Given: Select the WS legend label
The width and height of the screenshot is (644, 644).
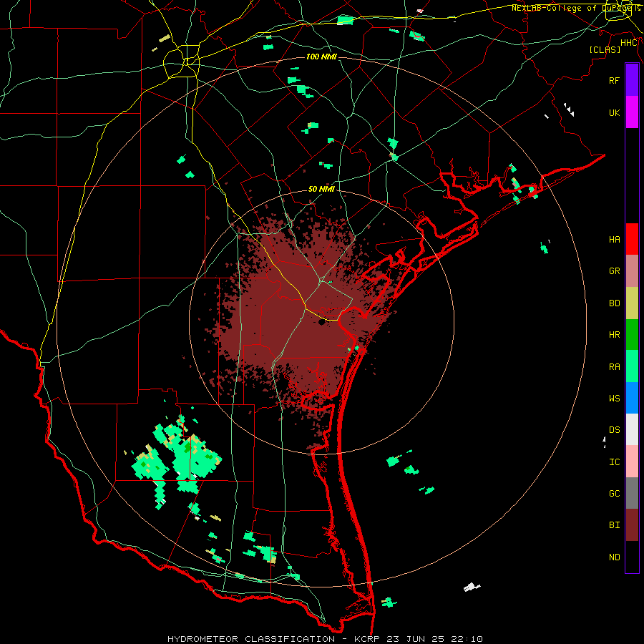Looking at the screenshot, I should pos(615,398).
